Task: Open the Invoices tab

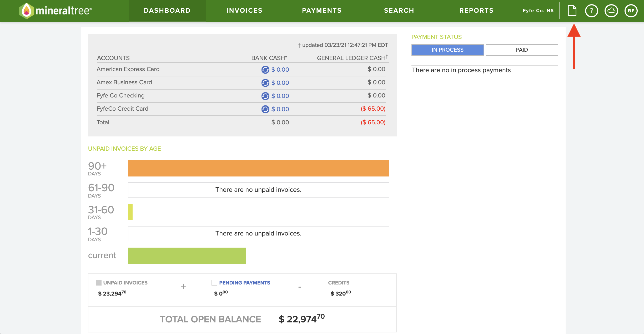Action: point(244,11)
